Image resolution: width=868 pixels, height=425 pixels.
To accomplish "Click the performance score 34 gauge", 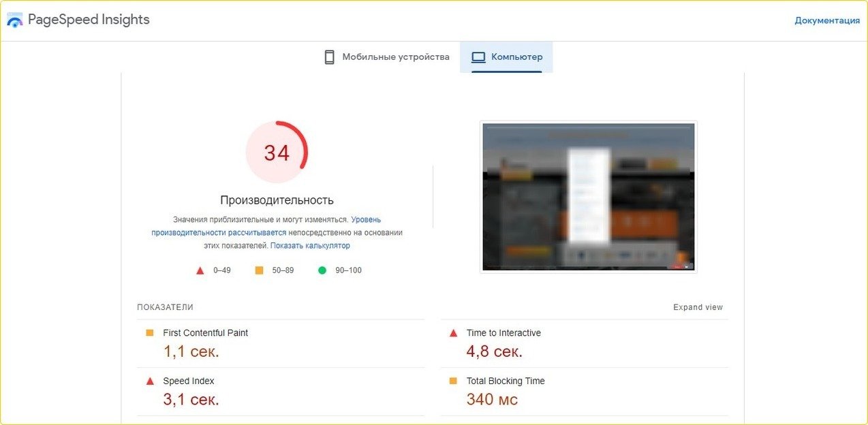I will (x=277, y=153).
